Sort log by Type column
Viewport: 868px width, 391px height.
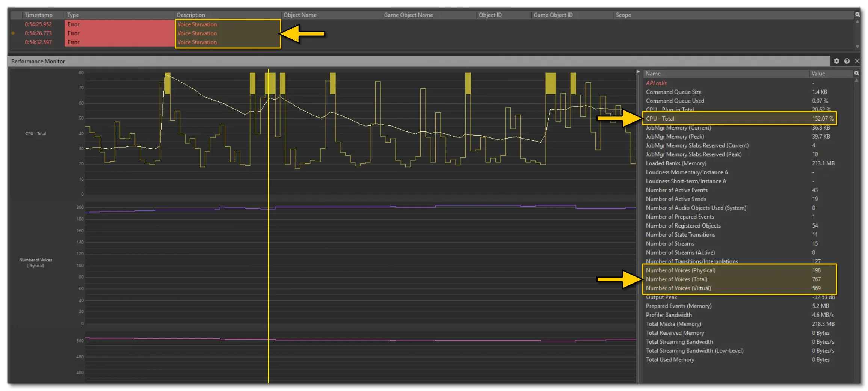pos(119,15)
